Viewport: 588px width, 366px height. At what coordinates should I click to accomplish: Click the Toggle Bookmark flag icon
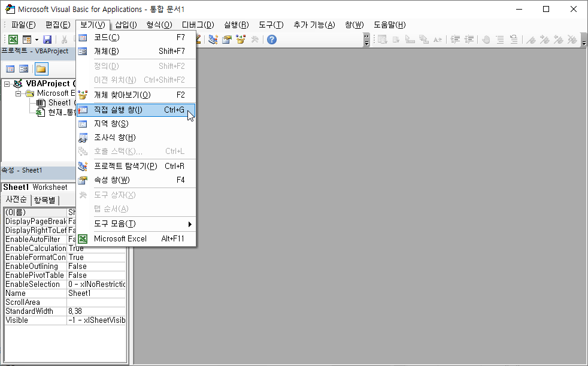pyautogui.click(x=531, y=40)
